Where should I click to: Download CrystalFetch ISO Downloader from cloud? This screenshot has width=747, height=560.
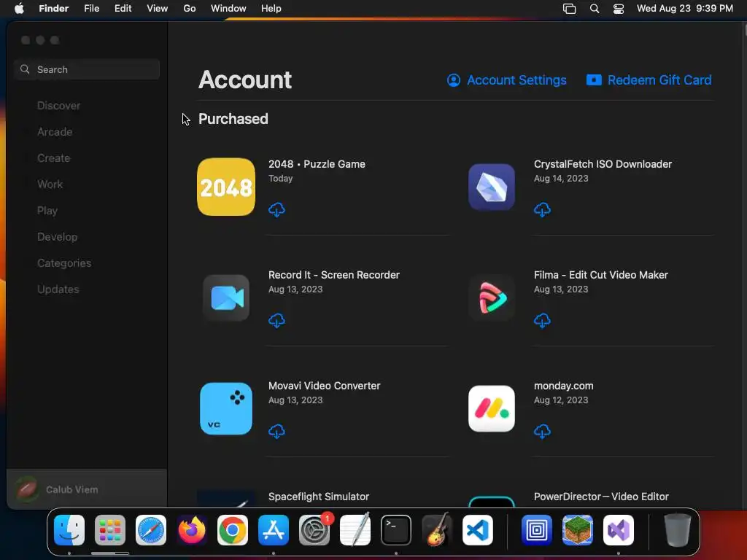point(542,209)
